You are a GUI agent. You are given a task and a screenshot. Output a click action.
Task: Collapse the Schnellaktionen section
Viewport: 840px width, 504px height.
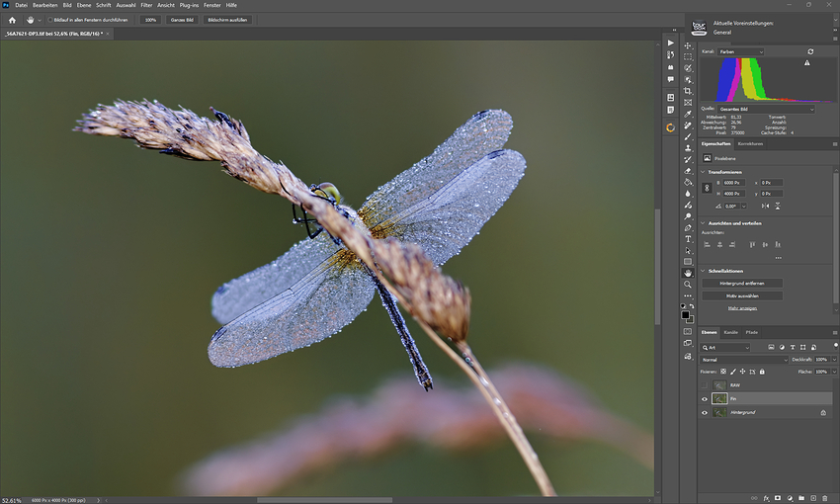pyautogui.click(x=703, y=271)
